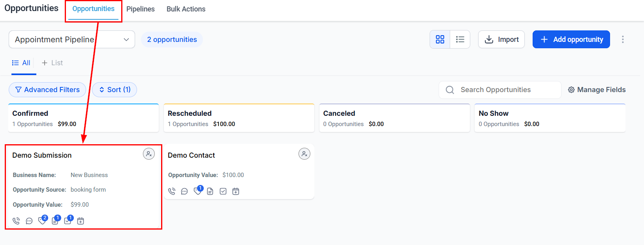
Task: Open the Sort (1) options
Action: (115, 90)
